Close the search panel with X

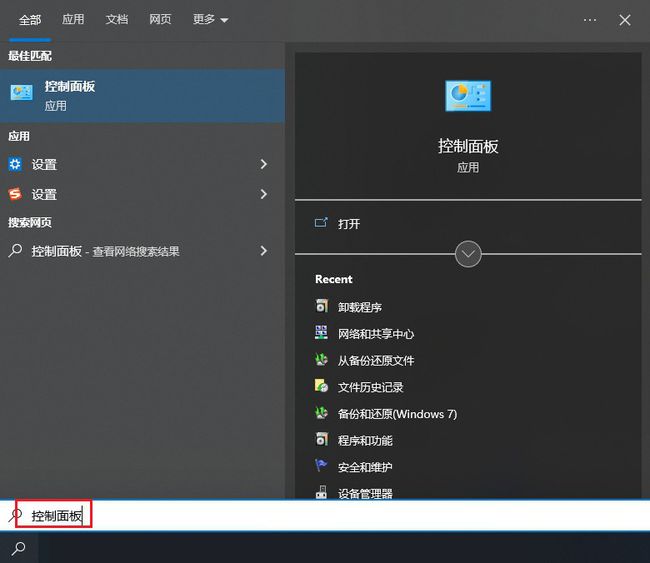pos(625,20)
